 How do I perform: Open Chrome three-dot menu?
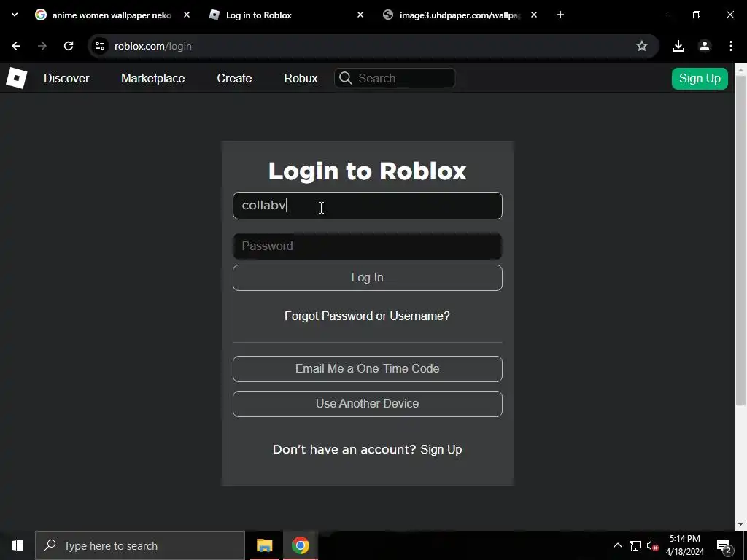tap(731, 46)
